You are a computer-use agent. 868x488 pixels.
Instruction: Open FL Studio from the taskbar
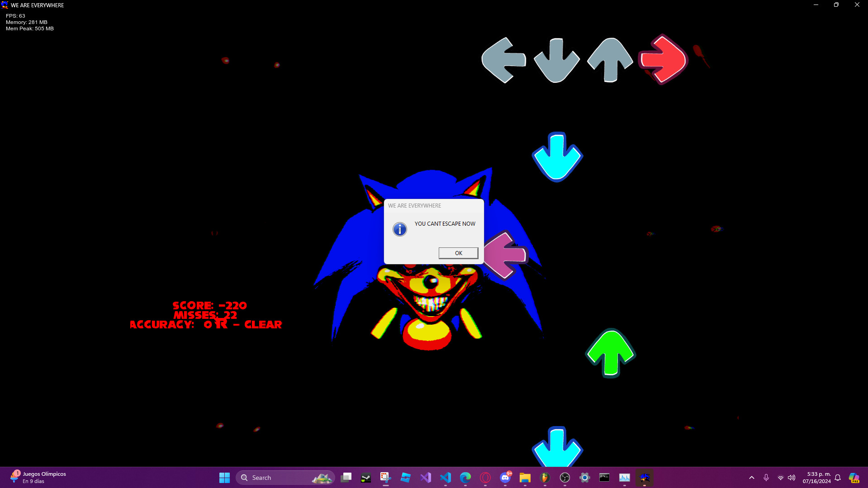click(x=545, y=478)
